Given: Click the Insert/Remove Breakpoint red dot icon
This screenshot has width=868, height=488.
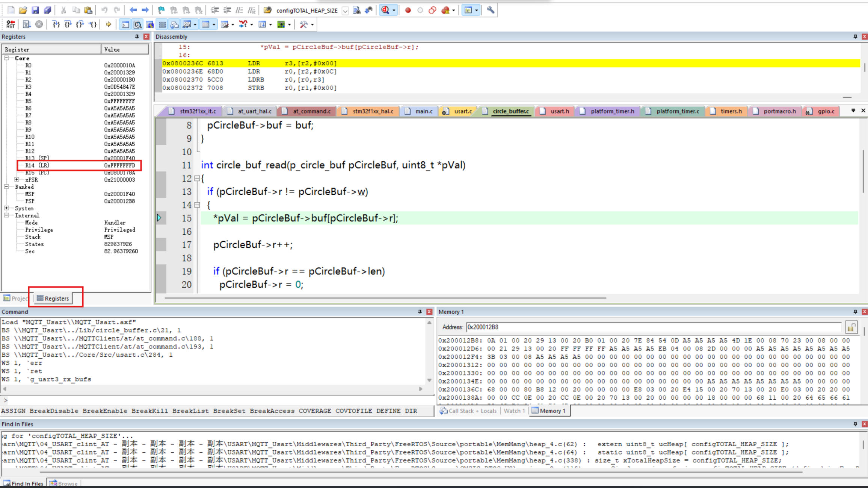Looking at the screenshot, I should [408, 10].
